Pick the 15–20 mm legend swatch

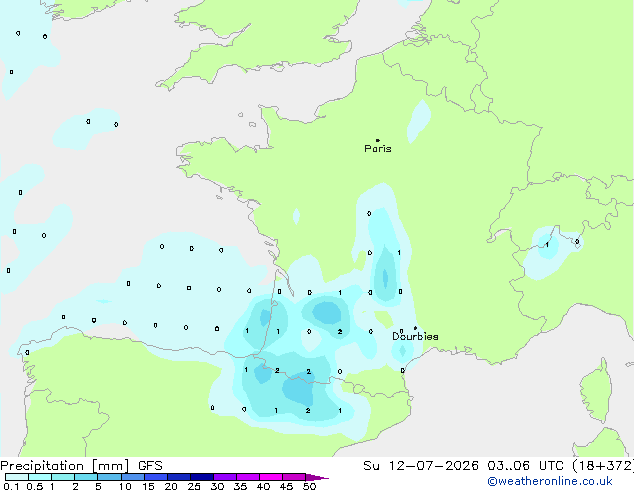pos(156,477)
